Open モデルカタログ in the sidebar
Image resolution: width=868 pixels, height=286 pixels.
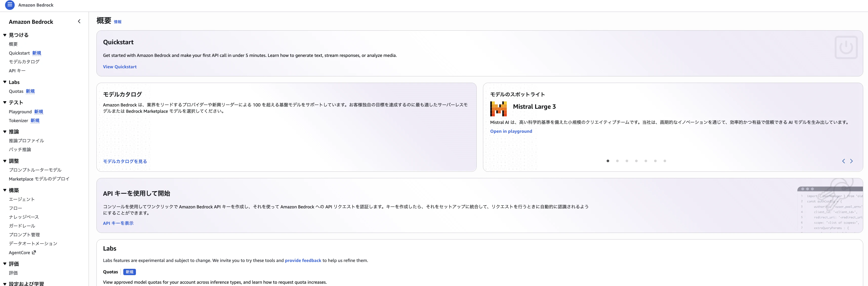(24, 62)
